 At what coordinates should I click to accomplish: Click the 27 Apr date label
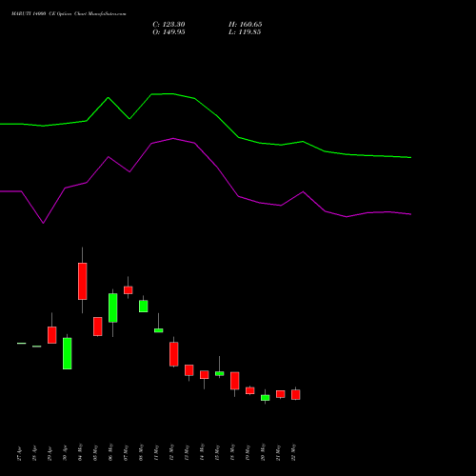tap(19, 453)
